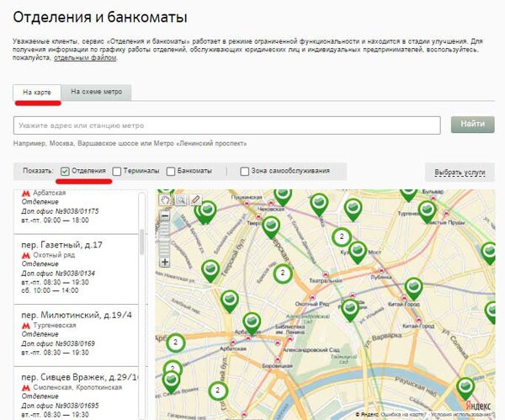Image resolution: width=505 pixels, height=420 pixels.
Task: Open the cluster marker '2' near Гоголевский бульвар
Action: point(218,391)
